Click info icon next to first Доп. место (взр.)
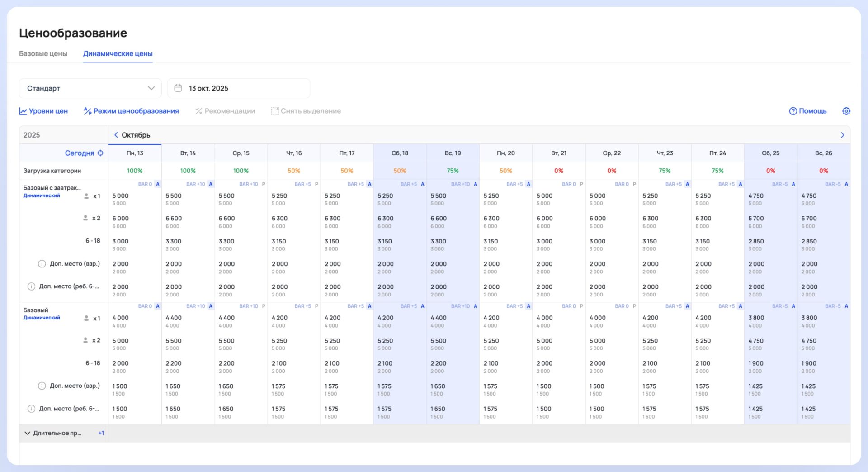Image resolution: width=868 pixels, height=472 pixels. point(42,264)
